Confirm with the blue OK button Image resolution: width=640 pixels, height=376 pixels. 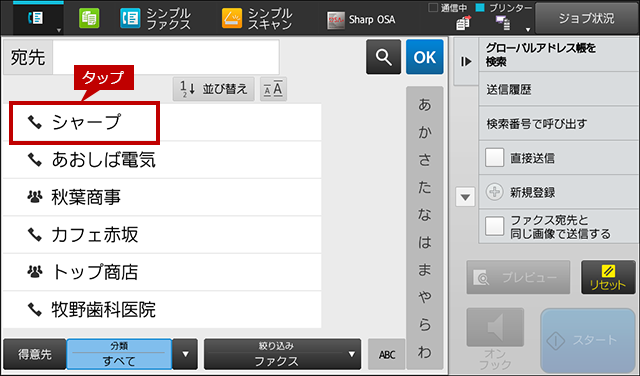(x=424, y=57)
